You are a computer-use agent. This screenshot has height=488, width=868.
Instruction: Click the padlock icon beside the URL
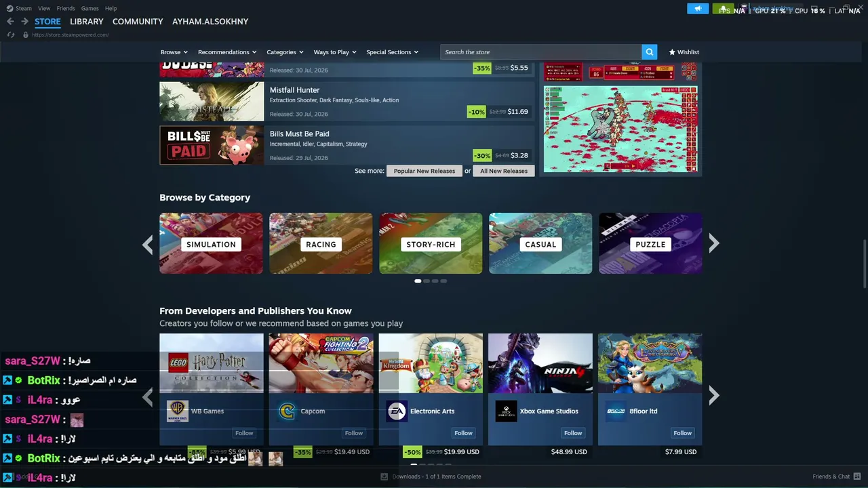point(26,35)
